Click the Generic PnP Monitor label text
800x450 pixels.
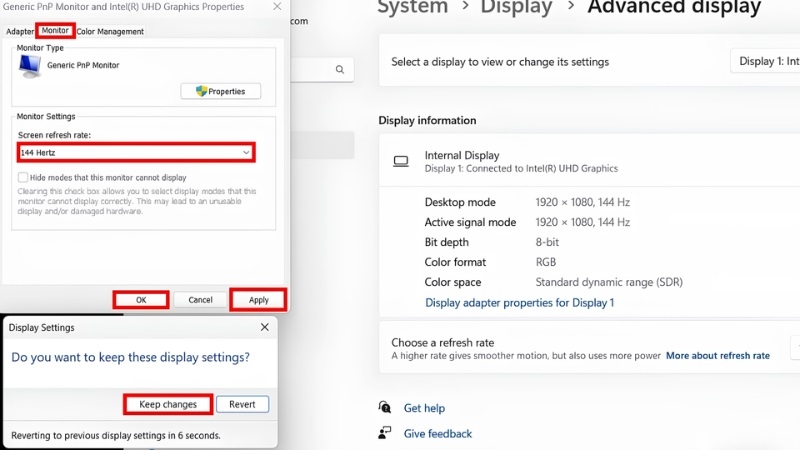click(x=83, y=65)
